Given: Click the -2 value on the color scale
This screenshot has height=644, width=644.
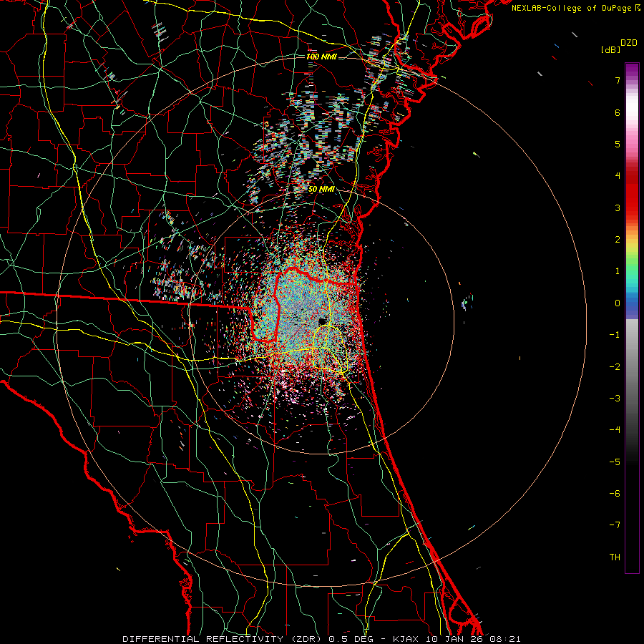Looking at the screenshot, I should pyautogui.click(x=615, y=367).
